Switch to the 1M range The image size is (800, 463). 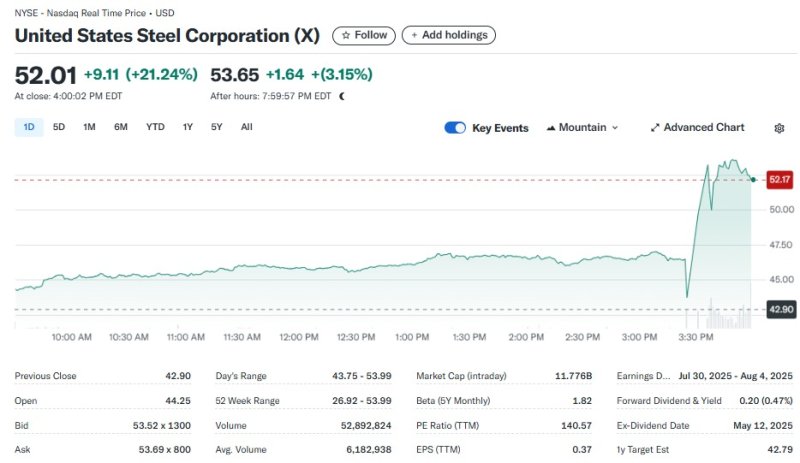(x=89, y=127)
